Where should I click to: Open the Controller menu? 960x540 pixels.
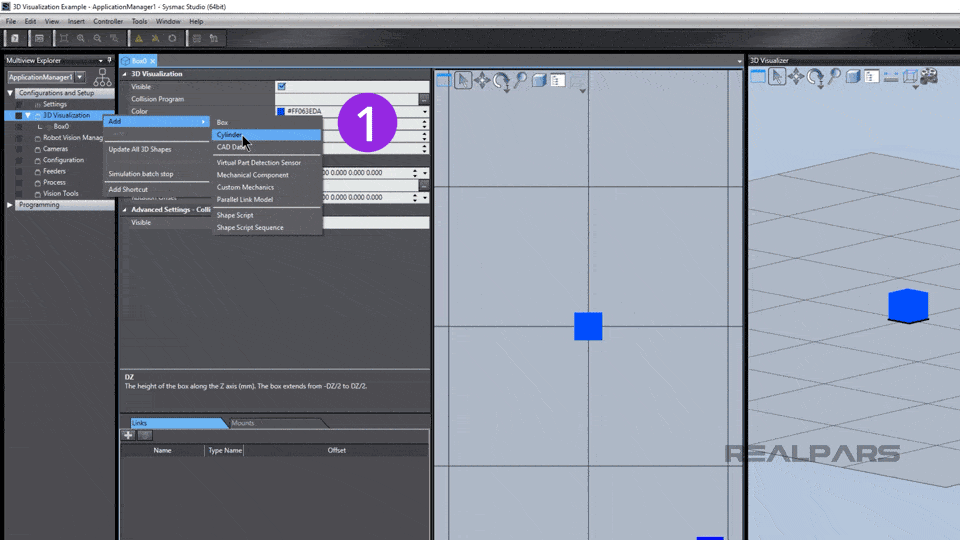point(108,21)
